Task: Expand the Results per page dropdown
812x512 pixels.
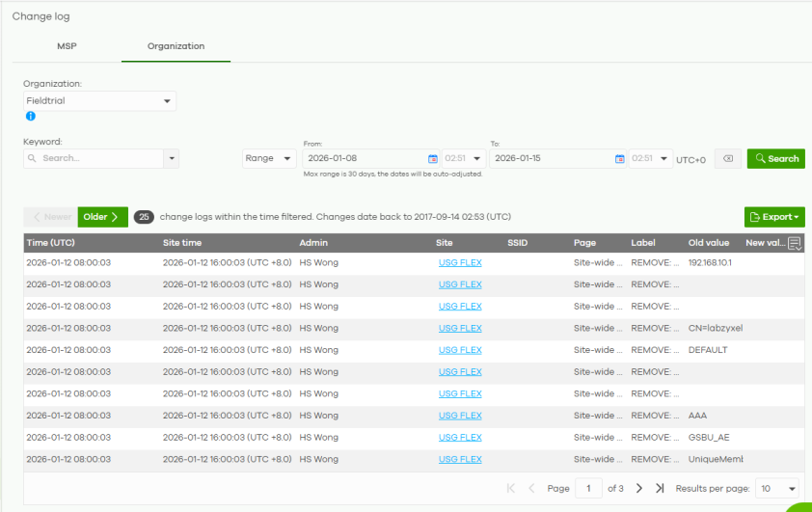Action: [x=776, y=488]
